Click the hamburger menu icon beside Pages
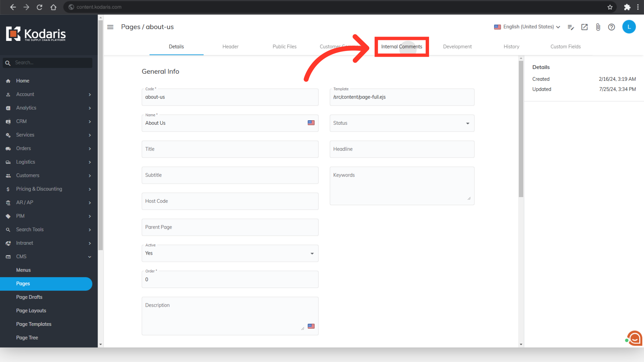The height and width of the screenshot is (362, 644). click(x=110, y=27)
